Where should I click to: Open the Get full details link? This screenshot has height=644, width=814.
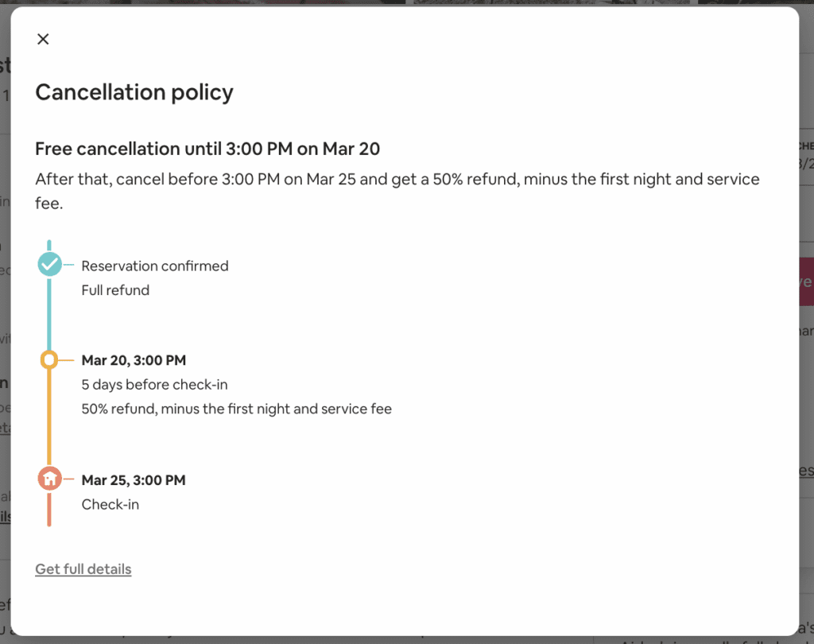[83, 568]
